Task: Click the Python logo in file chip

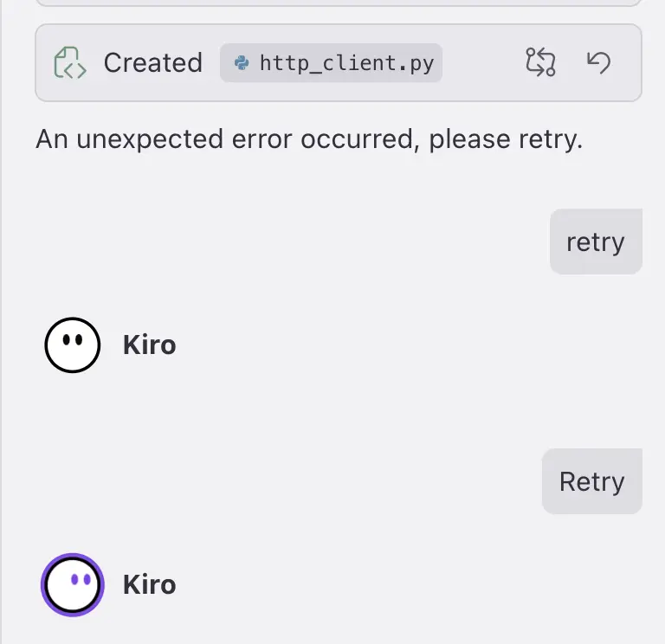Action: coord(242,63)
